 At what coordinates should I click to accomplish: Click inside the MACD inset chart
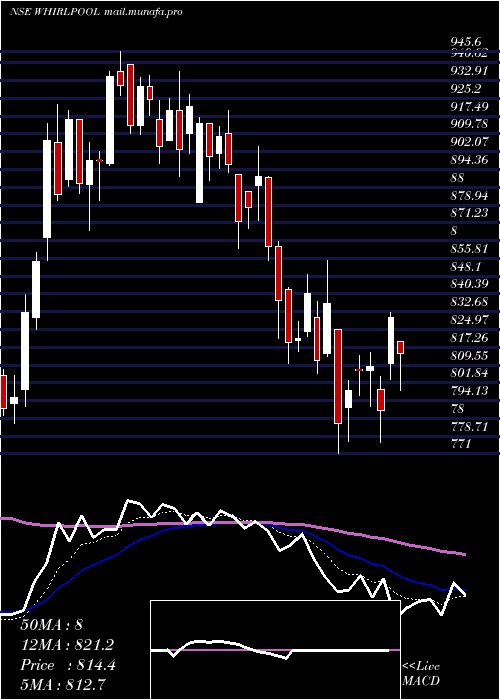click(275, 650)
